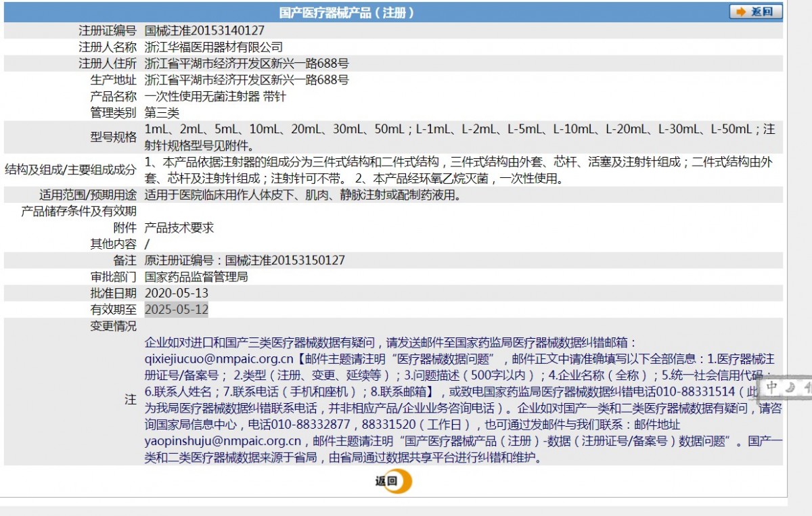Click the 结构及组成 description text
The height and width of the screenshot is (516, 812).
pos(459,170)
